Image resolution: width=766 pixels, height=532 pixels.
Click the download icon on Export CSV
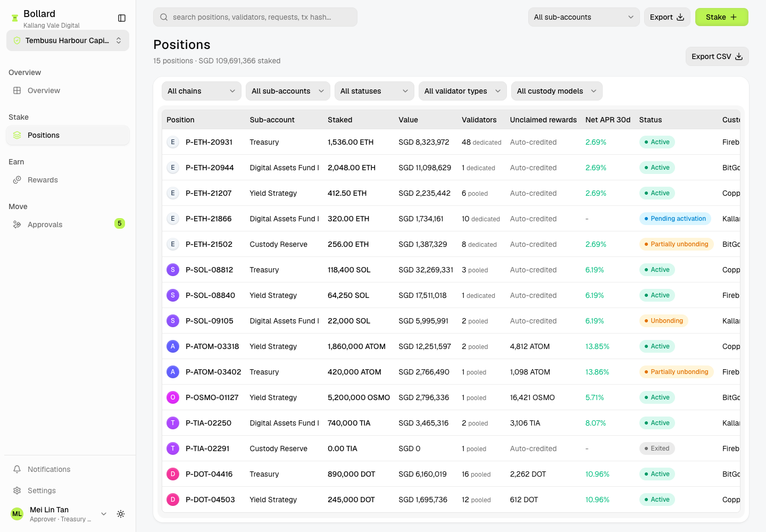coord(739,56)
